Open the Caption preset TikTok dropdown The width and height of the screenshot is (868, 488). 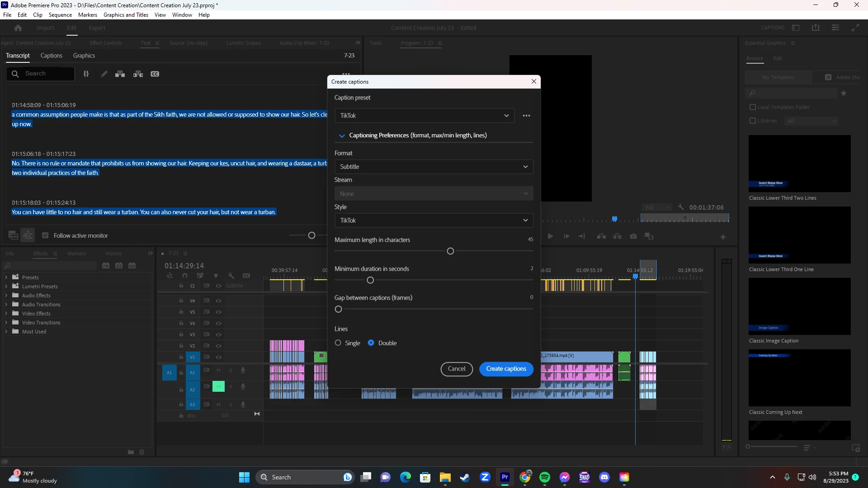click(x=424, y=116)
